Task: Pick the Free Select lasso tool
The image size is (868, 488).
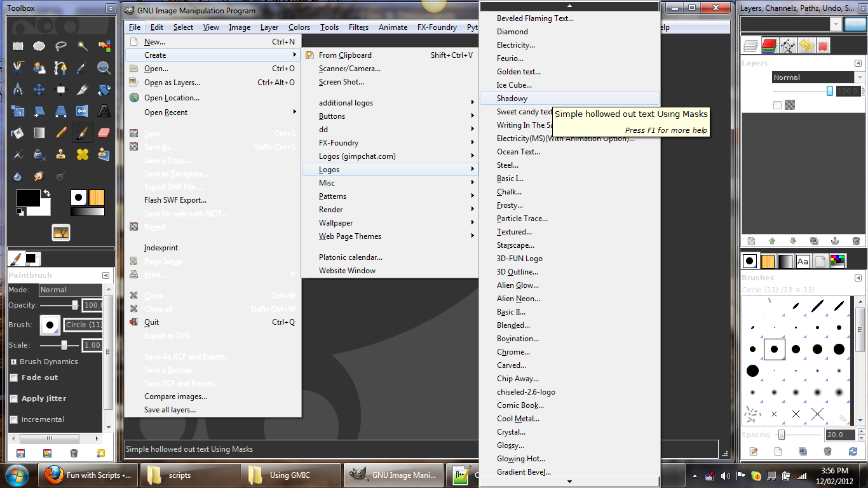Action: click(x=61, y=46)
